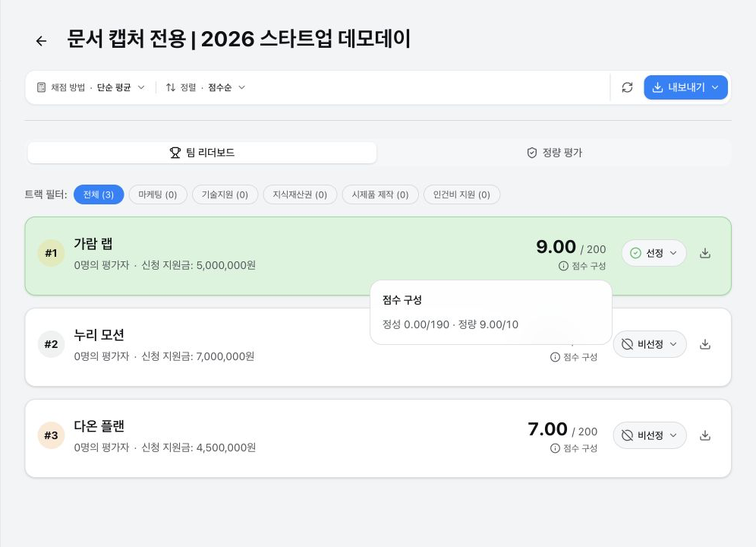756x547 pixels.
Task: Click the refresh icon beside 내보내기
Action: click(x=627, y=87)
